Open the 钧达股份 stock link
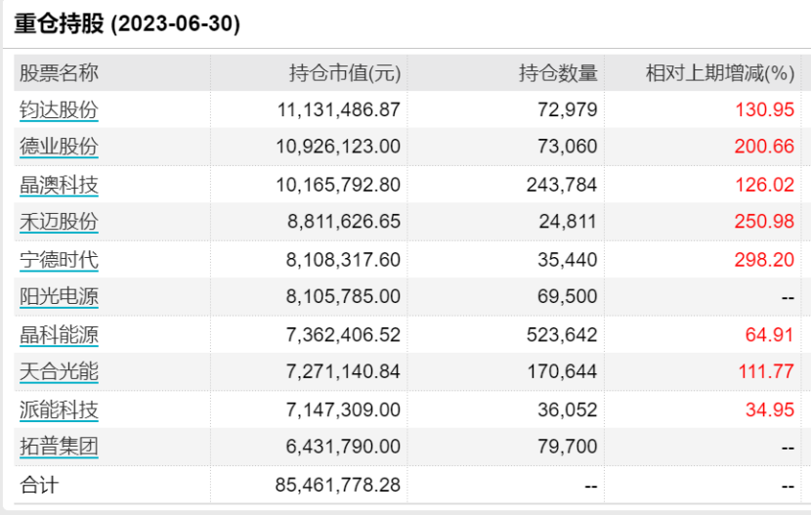Image resolution: width=812 pixels, height=515 pixels. [59, 109]
